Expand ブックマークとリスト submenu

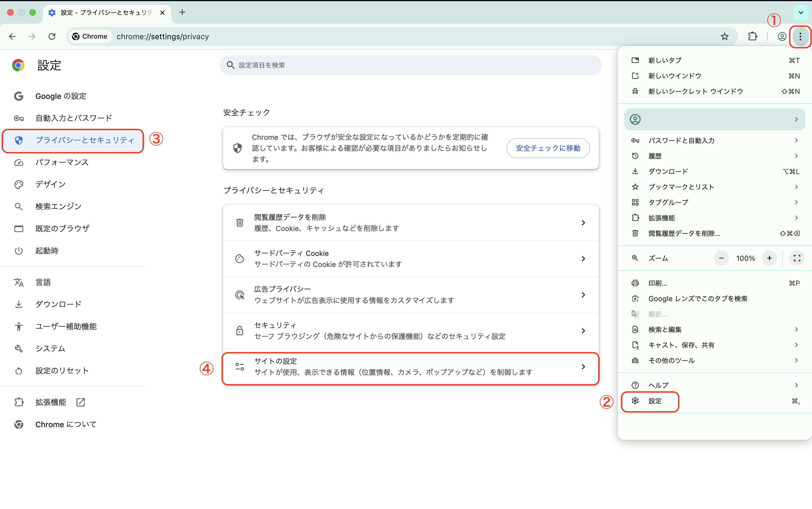pyautogui.click(x=715, y=187)
